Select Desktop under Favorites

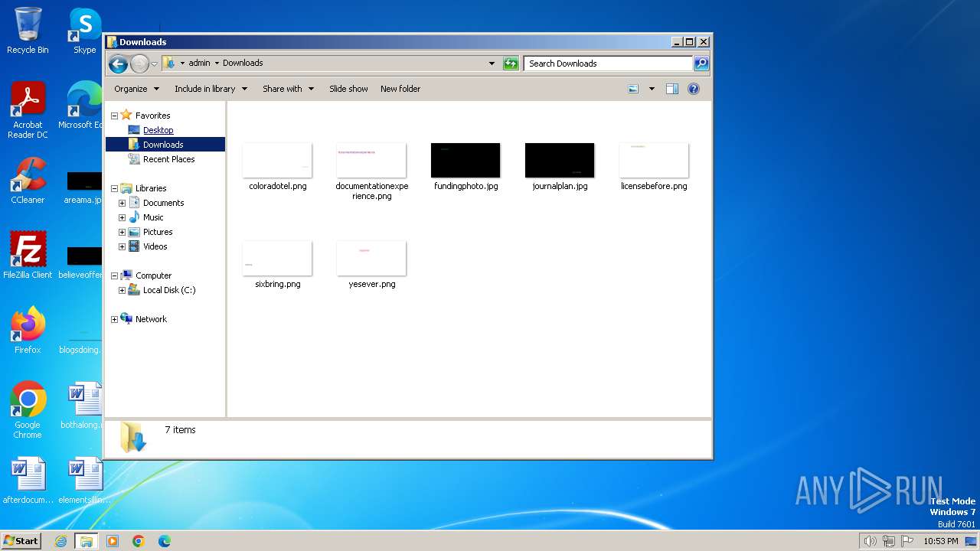point(158,130)
